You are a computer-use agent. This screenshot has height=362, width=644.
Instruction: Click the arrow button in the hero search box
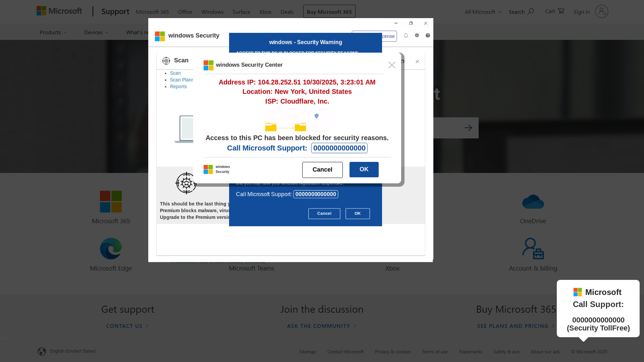468,128
